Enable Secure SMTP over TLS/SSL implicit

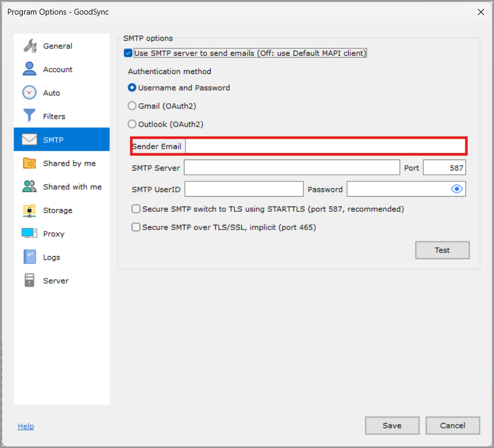[136, 227]
